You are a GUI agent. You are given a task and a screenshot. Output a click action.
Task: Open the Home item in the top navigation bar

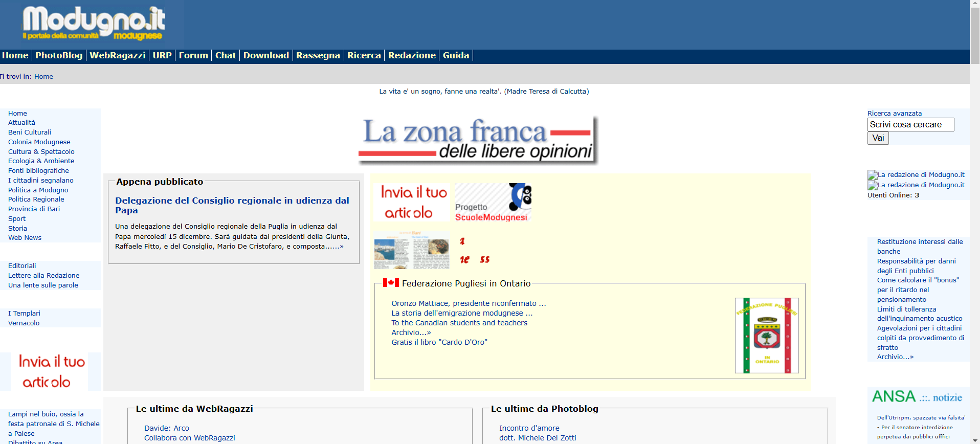pos(15,55)
